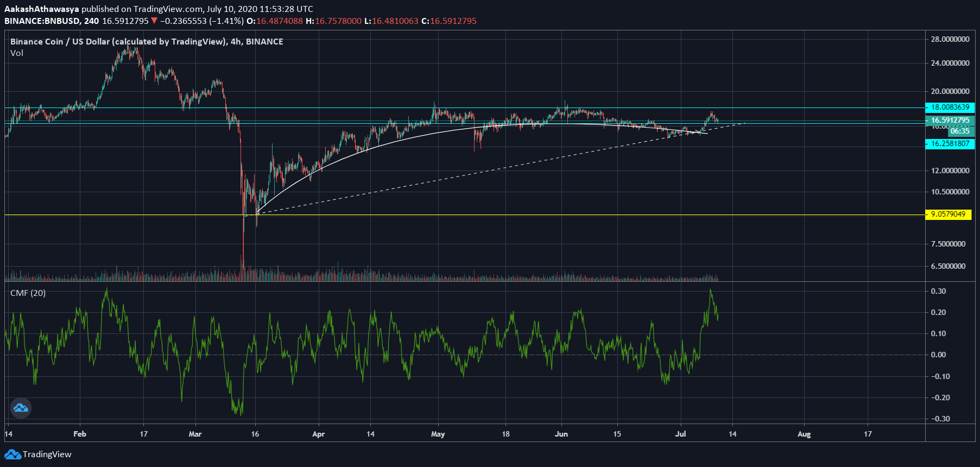Click the CMF (20) indicator label
Viewport: 980px width, 467px height.
(x=28, y=293)
